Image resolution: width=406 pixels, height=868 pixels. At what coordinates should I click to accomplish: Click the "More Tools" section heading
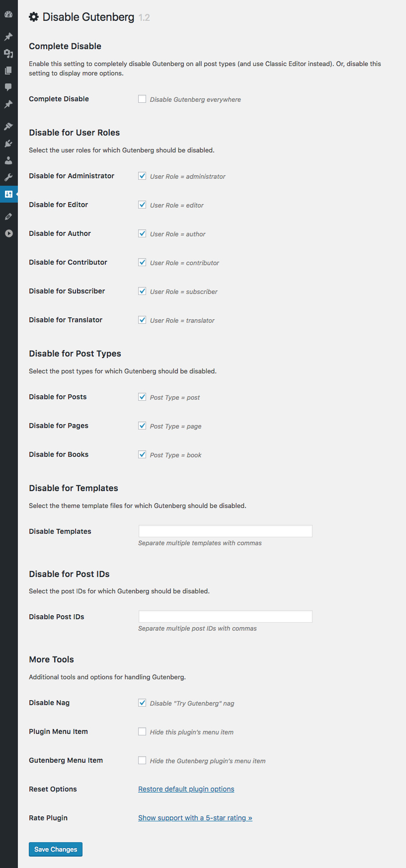click(51, 659)
